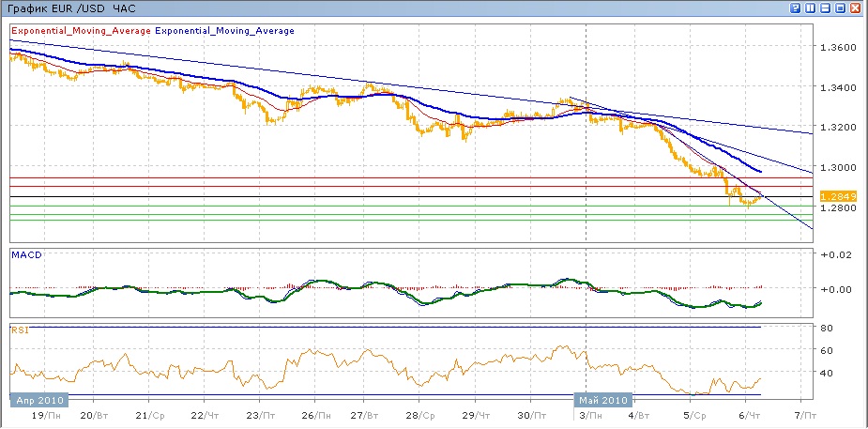Click the RSI 80 level axis label
The width and height of the screenshot is (868, 429).
pos(828,328)
